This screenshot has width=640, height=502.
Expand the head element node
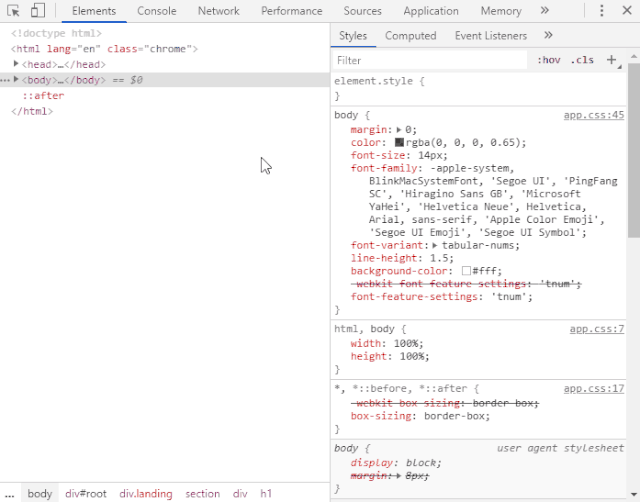click(16, 64)
